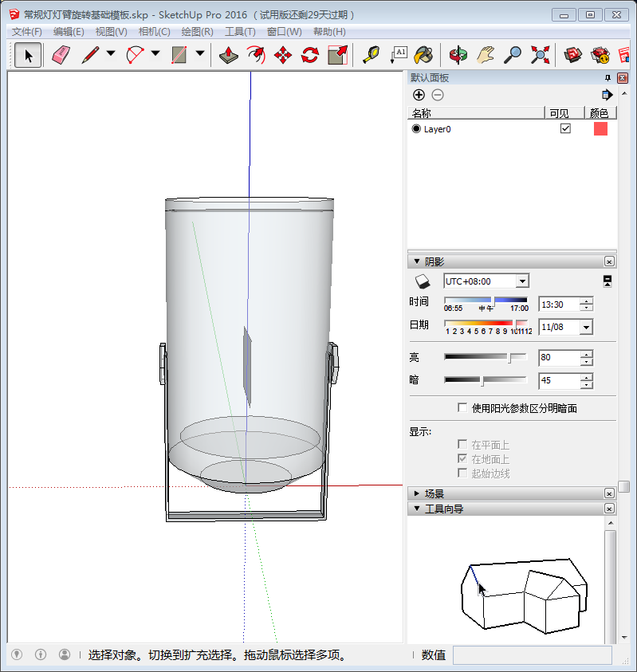
Task: Click the add layer plus icon
Action: pos(419,95)
